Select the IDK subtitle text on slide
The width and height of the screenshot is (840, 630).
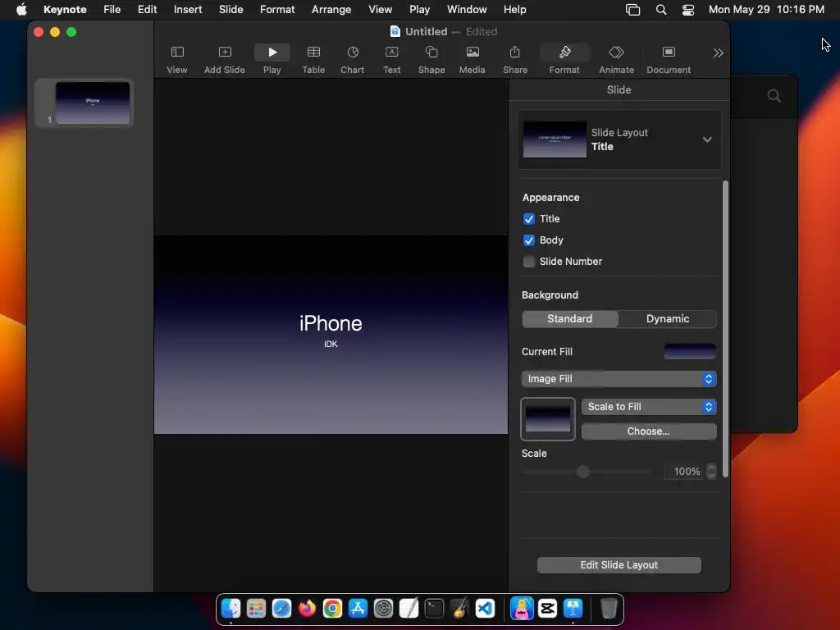(x=331, y=344)
